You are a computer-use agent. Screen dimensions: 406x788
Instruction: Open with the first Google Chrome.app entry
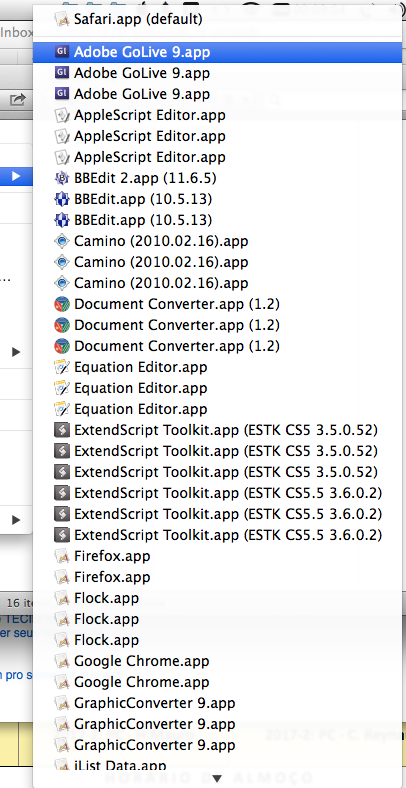coord(218,661)
